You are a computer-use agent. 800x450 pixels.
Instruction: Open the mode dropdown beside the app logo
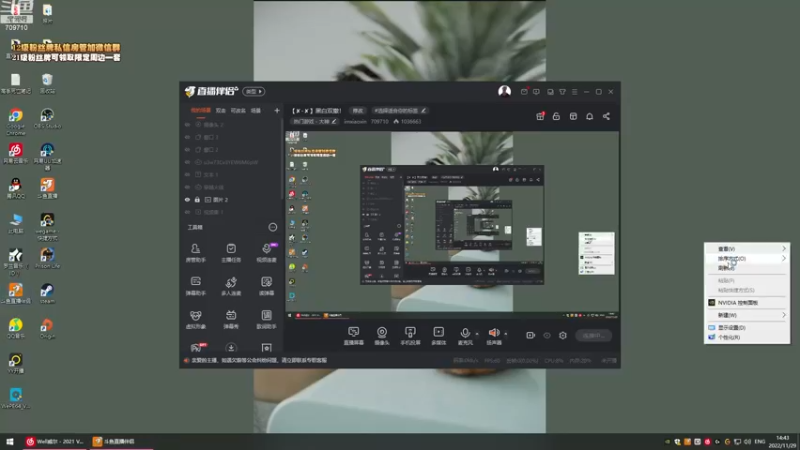254,91
